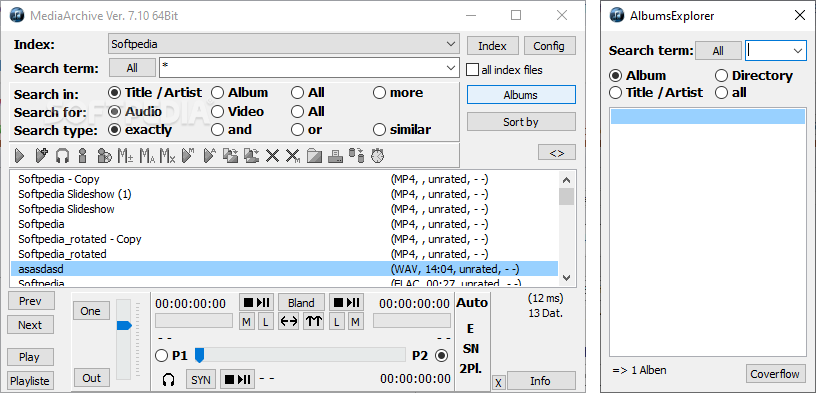Click the Bland button
The width and height of the screenshot is (816, 393).
click(x=301, y=302)
